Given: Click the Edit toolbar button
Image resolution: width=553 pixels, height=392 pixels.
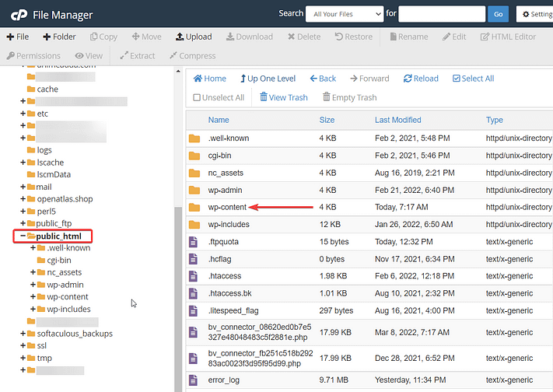Looking at the screenshot, I should (x=454, y=37).
